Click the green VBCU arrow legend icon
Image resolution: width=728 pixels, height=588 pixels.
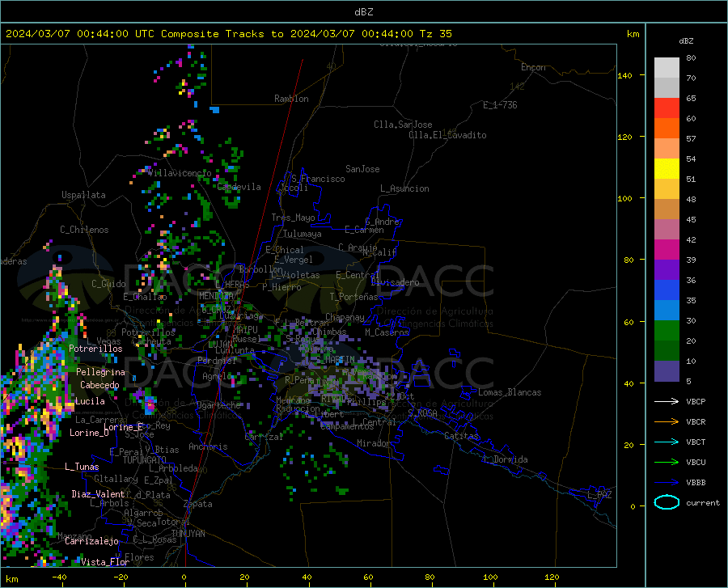click(x=667, y=462)
